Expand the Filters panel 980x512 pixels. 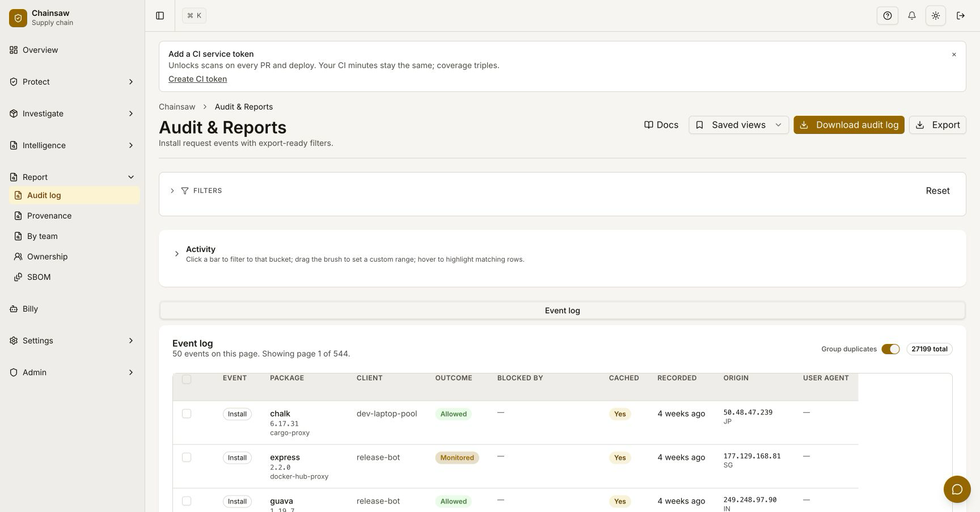(196, 191)
